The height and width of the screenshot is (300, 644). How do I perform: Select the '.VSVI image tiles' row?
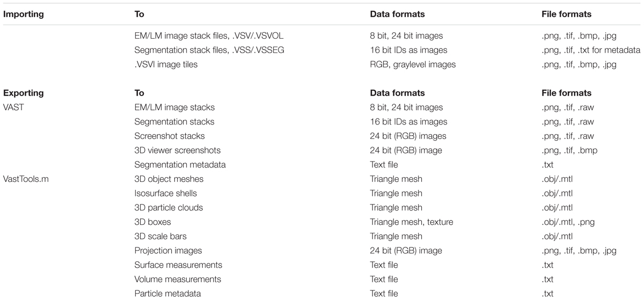coord(322,64)
